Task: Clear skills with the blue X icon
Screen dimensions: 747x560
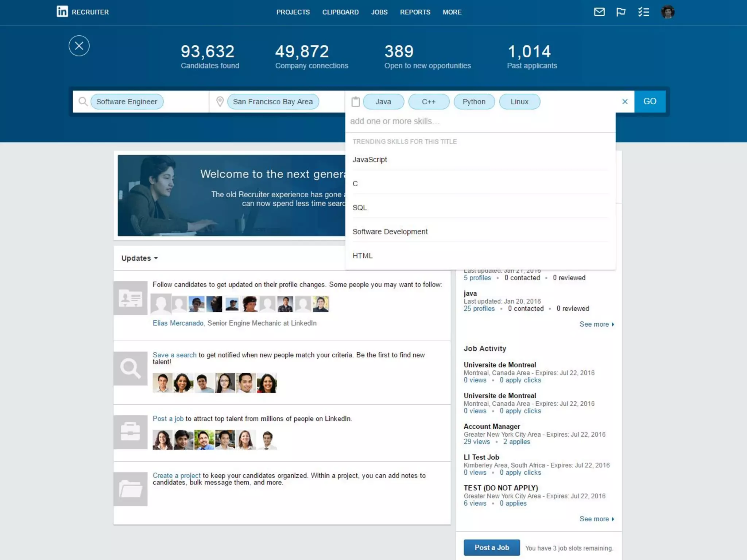Action: point(625,102)
